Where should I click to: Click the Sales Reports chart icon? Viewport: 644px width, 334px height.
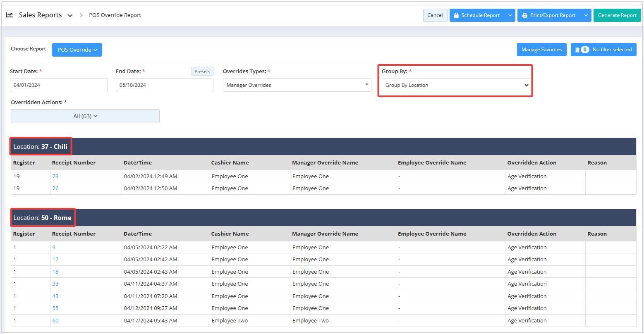click(10, 15)
